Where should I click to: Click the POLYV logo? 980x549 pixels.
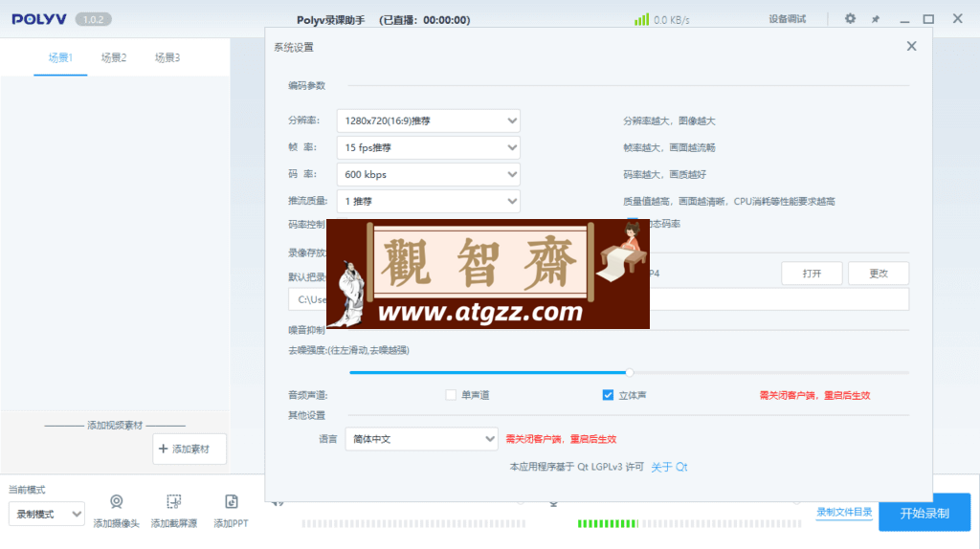(38, 19)
